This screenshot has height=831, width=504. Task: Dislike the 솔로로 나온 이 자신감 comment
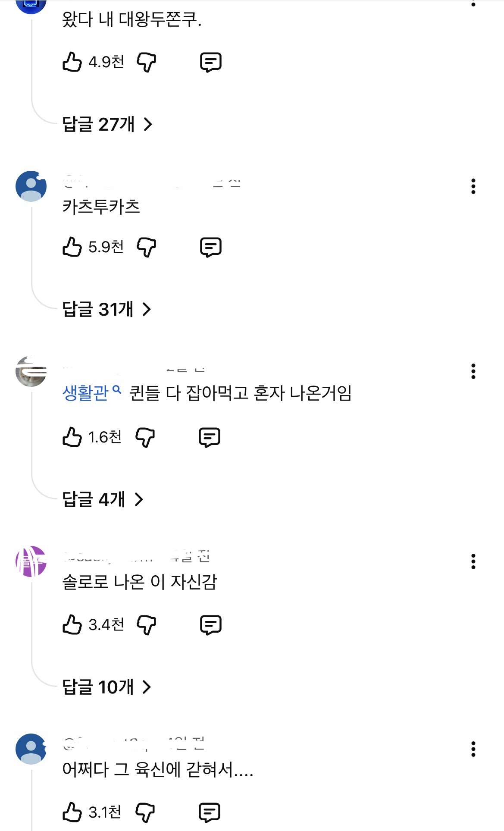(146, 625)
